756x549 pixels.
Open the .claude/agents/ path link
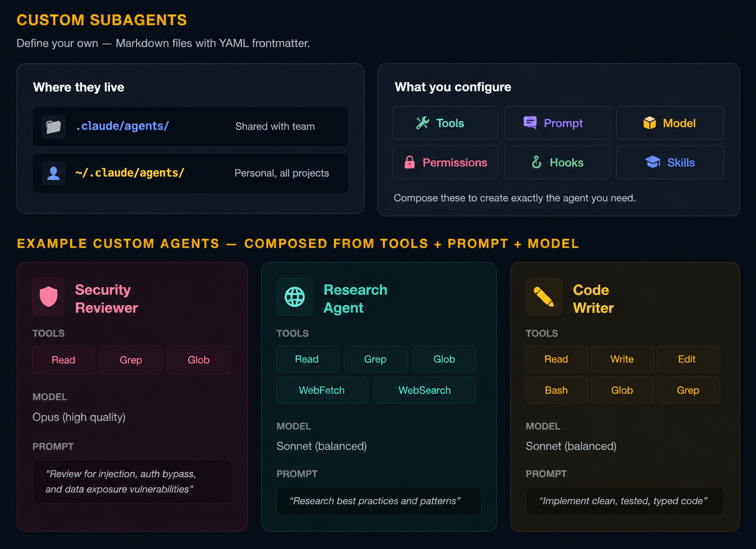pos(122,126)
